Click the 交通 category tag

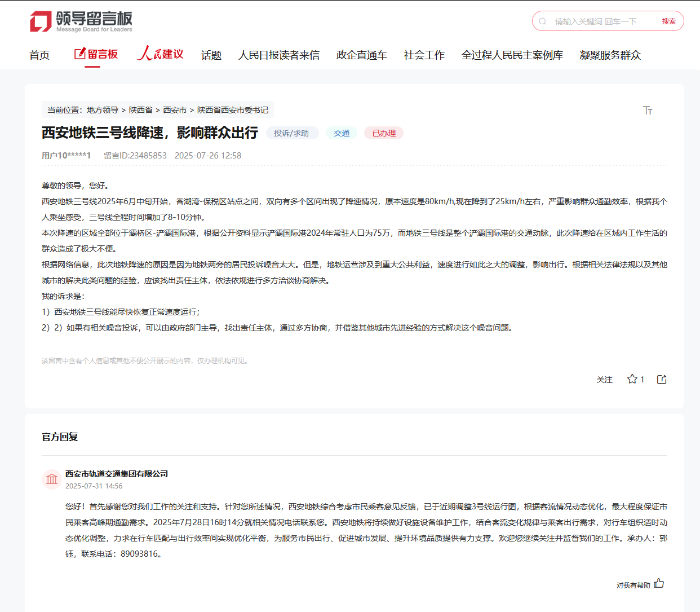342,133
